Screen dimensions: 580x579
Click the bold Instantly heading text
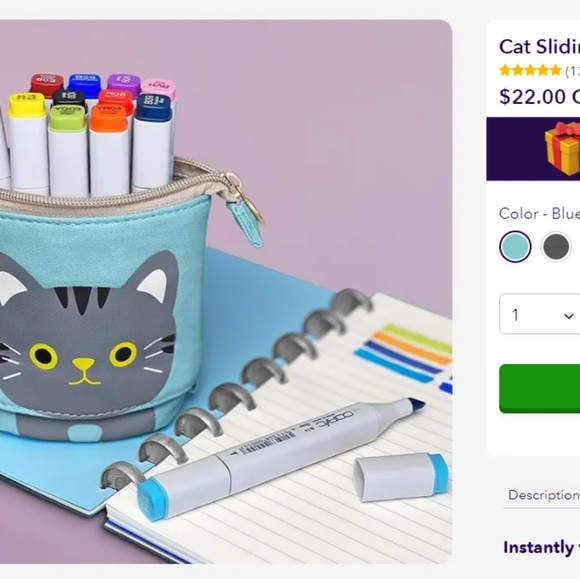[x=538, y=547]
